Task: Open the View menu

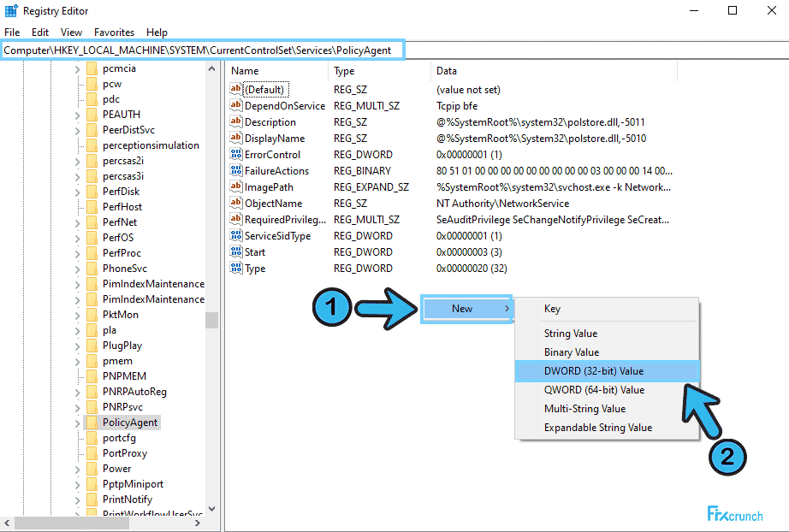Action: point(71,33)
